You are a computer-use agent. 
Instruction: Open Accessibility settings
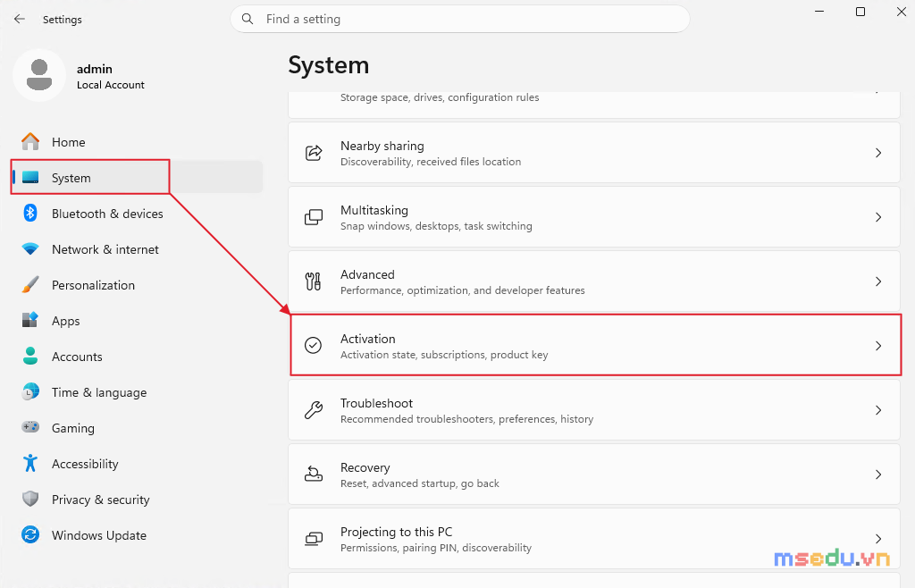[137, 464]
